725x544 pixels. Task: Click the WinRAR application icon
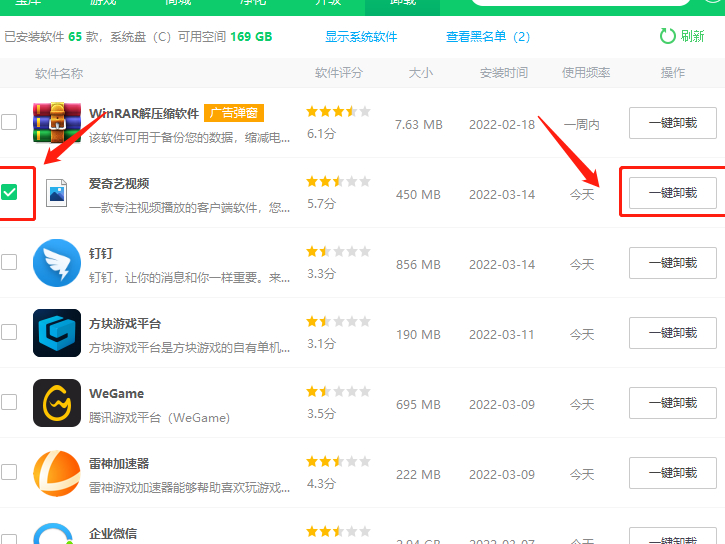click(x=57, y=123)
